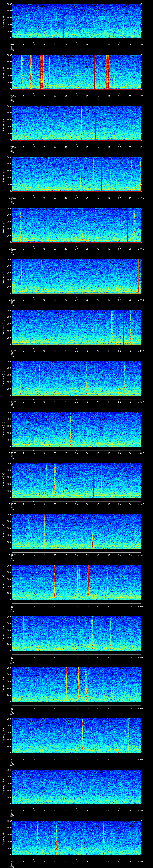This screenshot has height=868, width=153.
Task: Click the 37:00 end time label
Action: pyautogui.click(x=141, y=300)
